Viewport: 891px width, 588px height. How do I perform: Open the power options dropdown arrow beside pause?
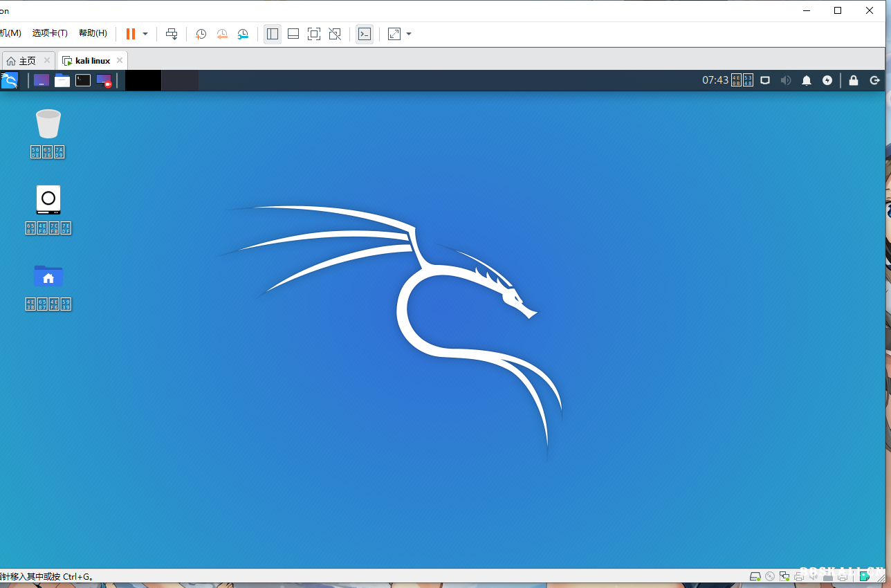(x=145, y=34)
